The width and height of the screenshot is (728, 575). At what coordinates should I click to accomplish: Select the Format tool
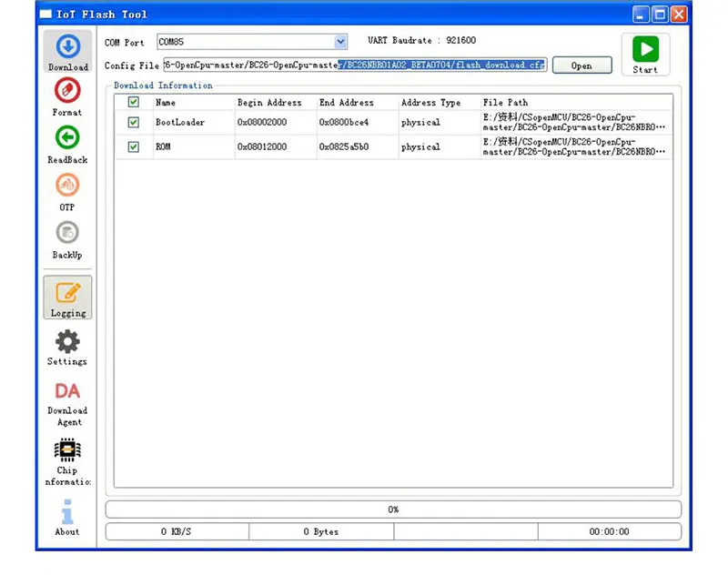(x=67, y=97)
